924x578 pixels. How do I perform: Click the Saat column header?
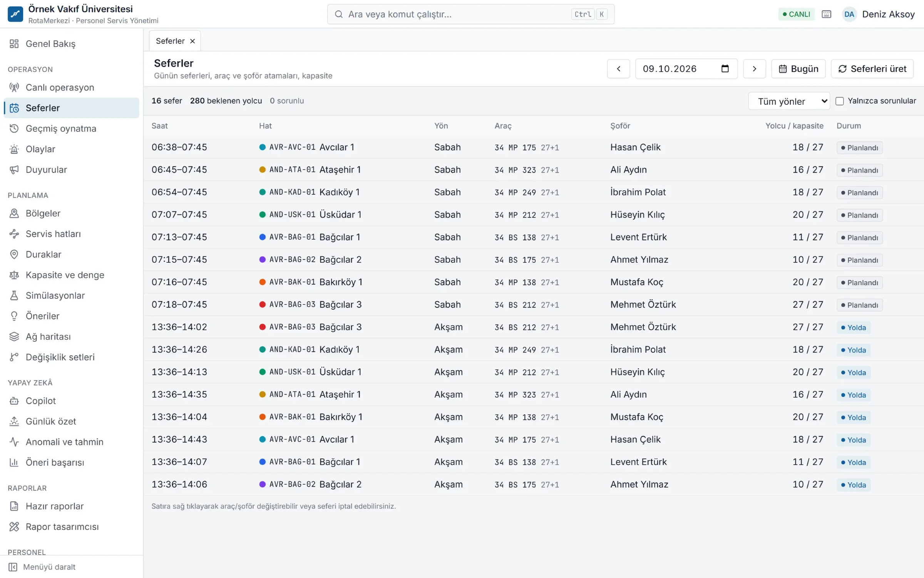pos(159,126)
